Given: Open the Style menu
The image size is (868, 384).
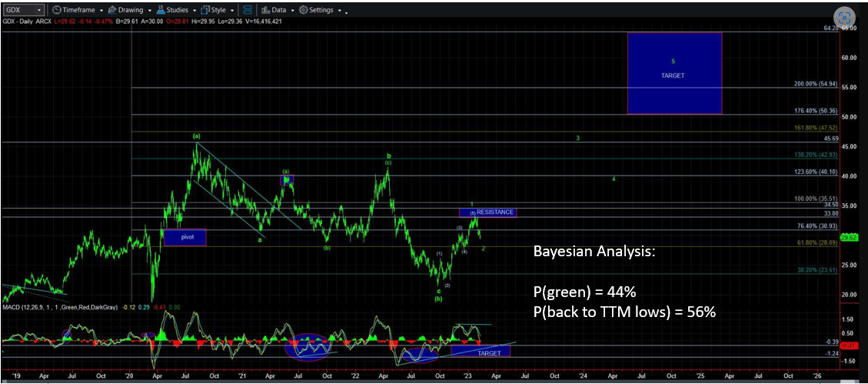Looking at the screenshot, I should (219, 10).
